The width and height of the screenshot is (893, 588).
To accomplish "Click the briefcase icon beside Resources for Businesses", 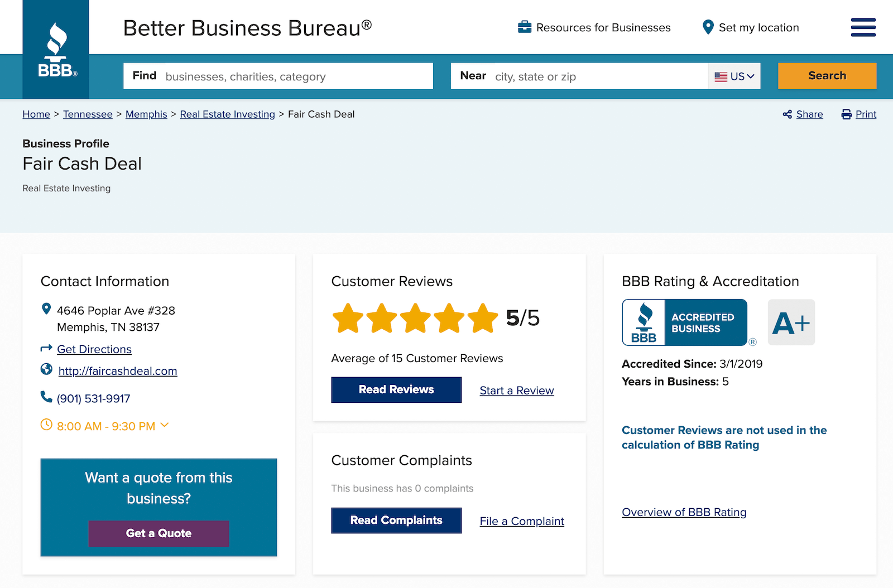I will pyautogui.click(x=525, y=27).
